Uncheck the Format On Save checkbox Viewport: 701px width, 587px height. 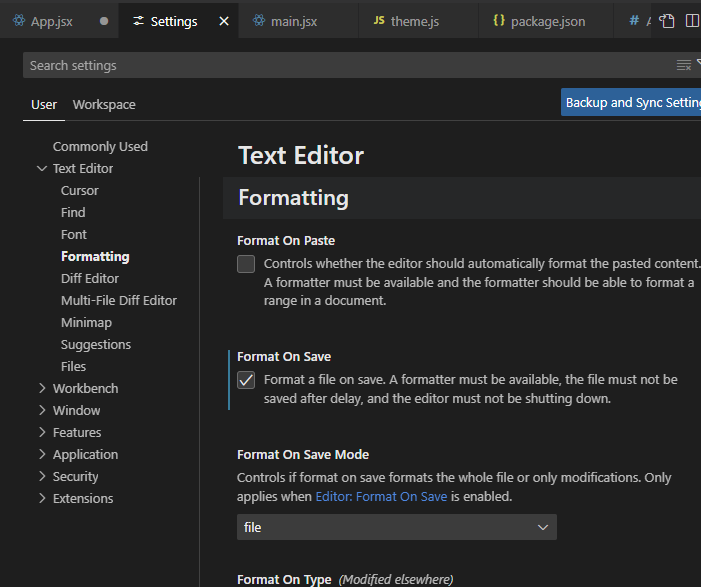pos(246,380)
